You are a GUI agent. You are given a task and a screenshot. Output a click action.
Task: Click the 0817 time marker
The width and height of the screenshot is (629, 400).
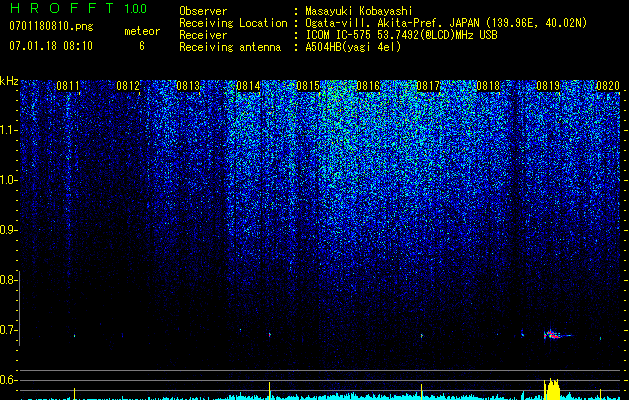point(428,86)
